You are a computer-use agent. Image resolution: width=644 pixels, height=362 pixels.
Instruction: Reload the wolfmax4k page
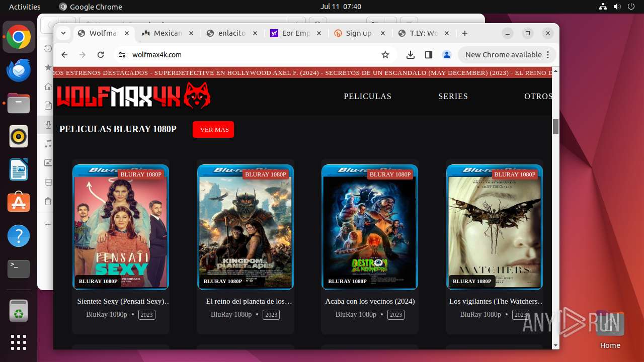(x=101, y=55)
